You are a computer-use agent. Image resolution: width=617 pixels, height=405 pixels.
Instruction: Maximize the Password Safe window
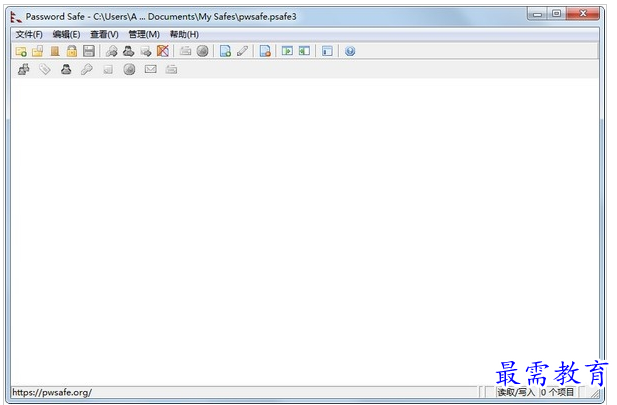click(x=556, y=14)
